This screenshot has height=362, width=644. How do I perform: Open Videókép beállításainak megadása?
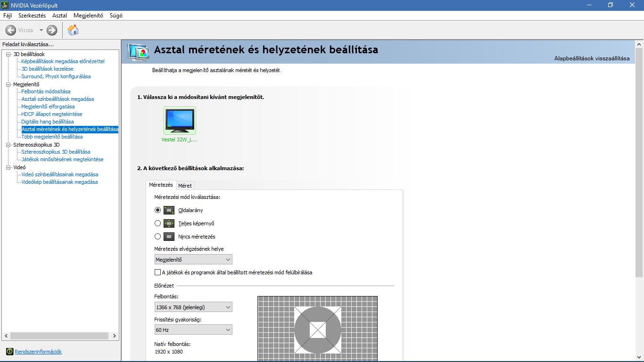59,182
